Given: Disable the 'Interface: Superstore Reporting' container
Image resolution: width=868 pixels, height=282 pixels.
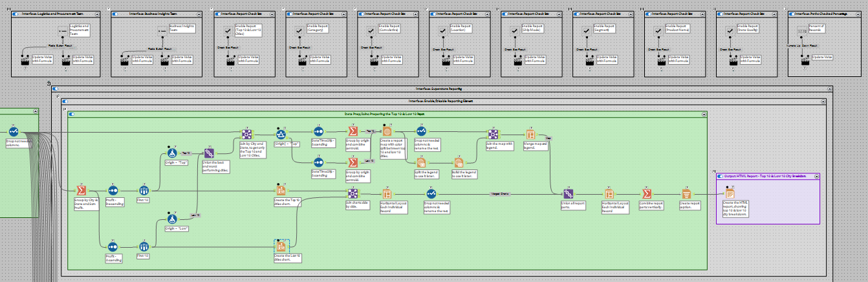Looking at the screenshot, I should pos(56,89).
